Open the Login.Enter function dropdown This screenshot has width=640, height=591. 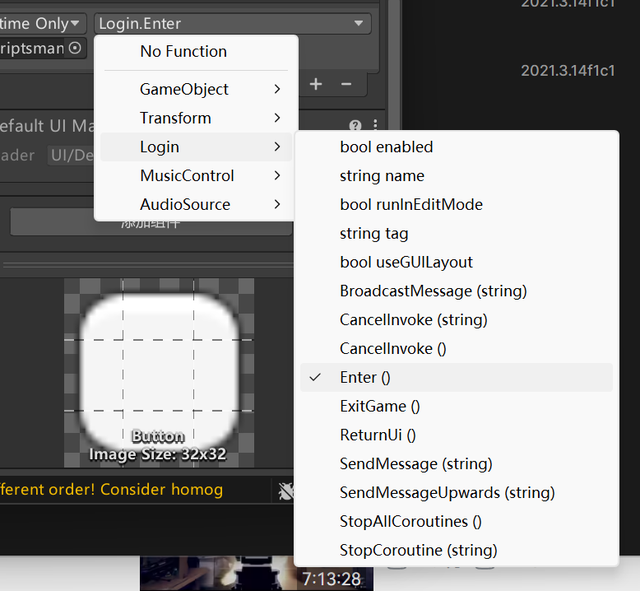tap(233, 23)
